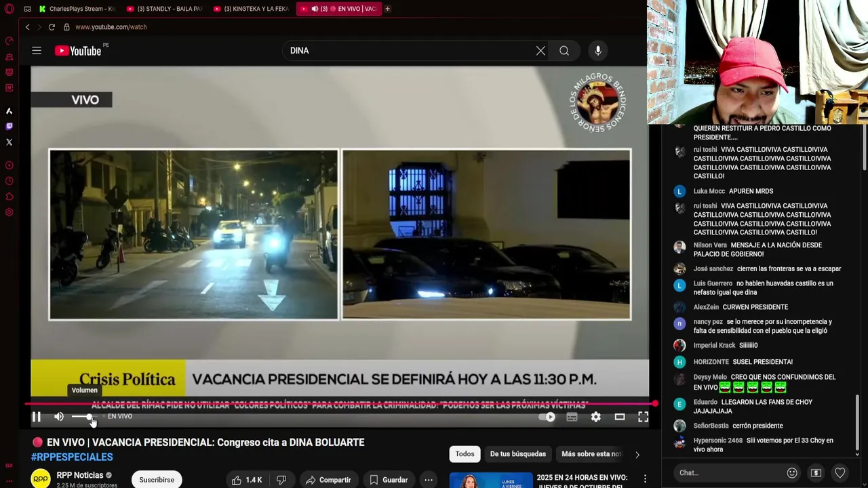Save the video with Guardar
The image size is (868, 488).
[x=389, y=480]
